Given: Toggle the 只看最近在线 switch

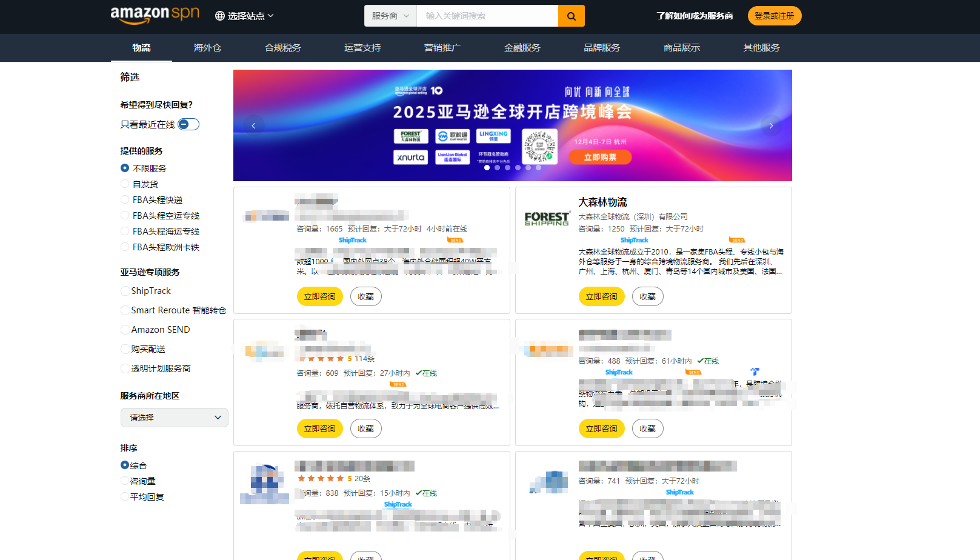Looking at the screenshot, I should [x=188, y=124].
